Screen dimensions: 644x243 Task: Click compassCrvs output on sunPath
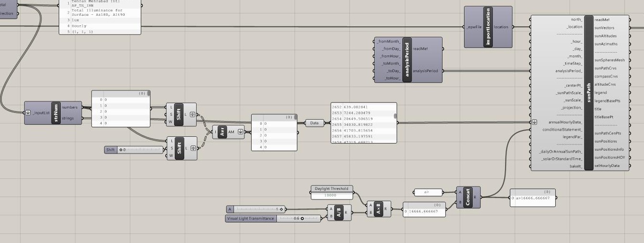[606, 77]
